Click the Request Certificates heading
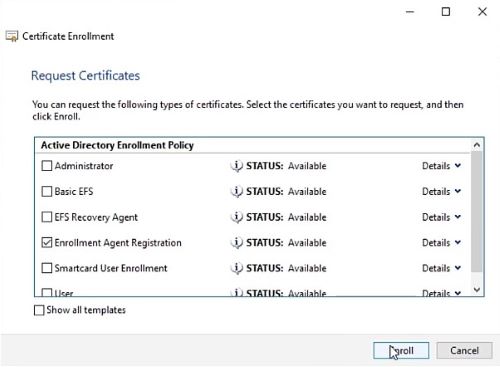The height and width of the screenshot is (367, 500). click(85, 76)
